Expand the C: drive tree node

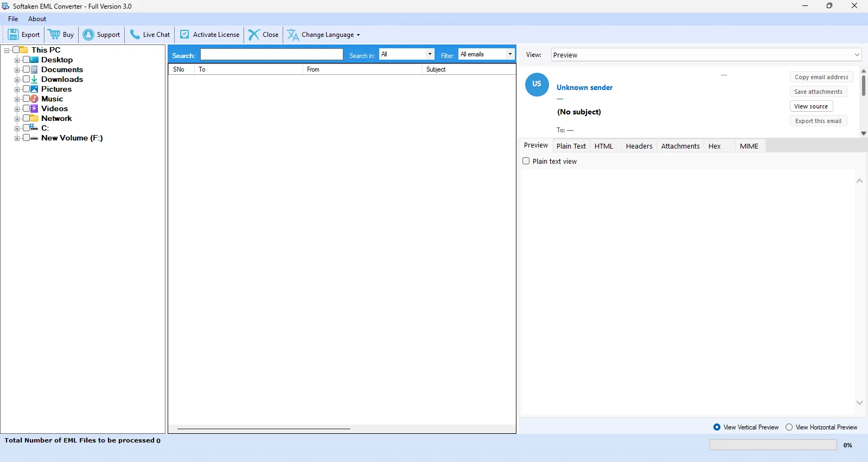tap(17, 129)
